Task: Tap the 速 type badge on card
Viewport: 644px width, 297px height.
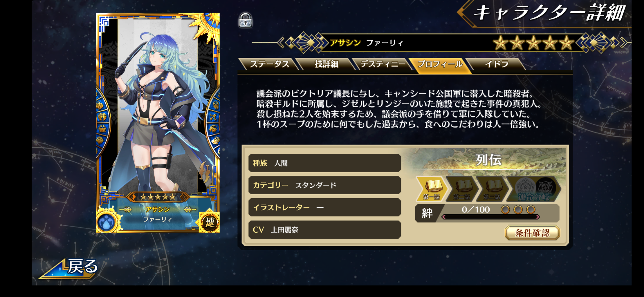Action: coord(210,222)
